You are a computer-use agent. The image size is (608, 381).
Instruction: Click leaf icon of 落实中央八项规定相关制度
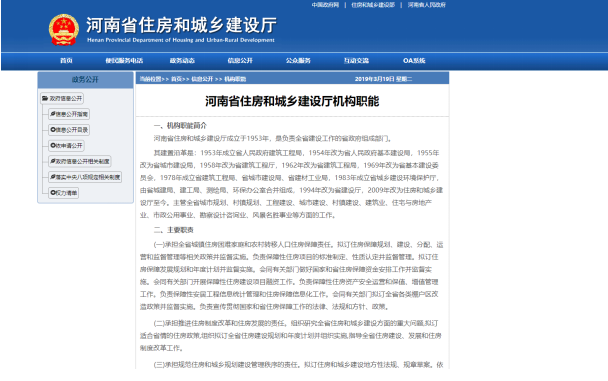click(53, 177)
